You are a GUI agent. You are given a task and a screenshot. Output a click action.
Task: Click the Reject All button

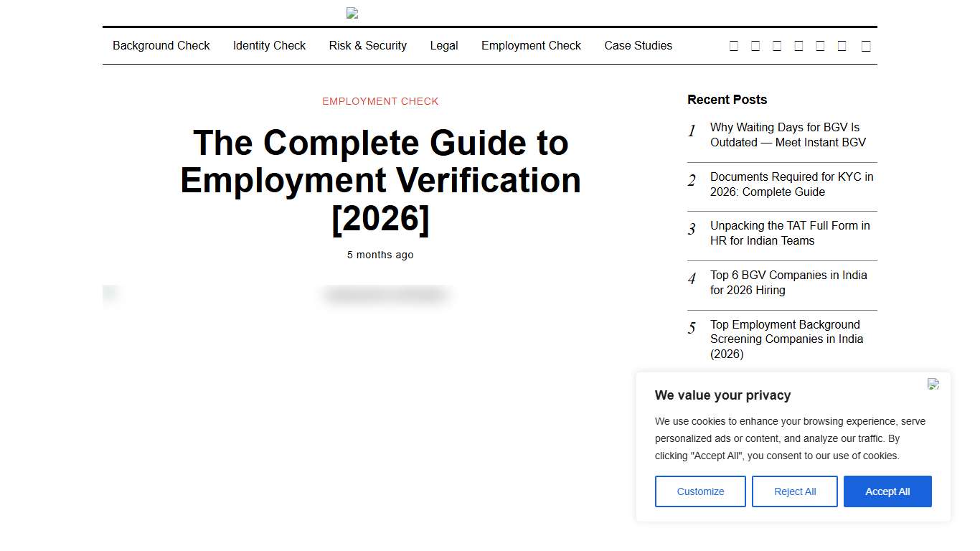(795, 491)
